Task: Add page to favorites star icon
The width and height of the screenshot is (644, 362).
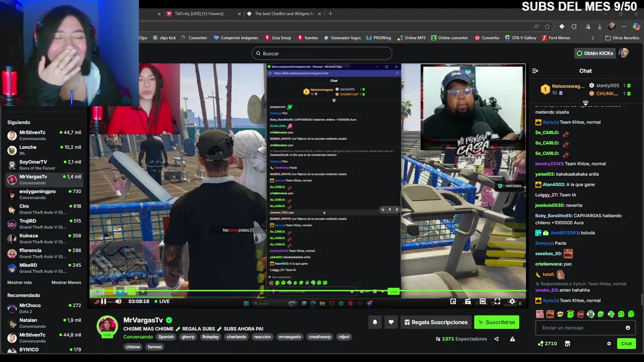Action: [547, 26]
